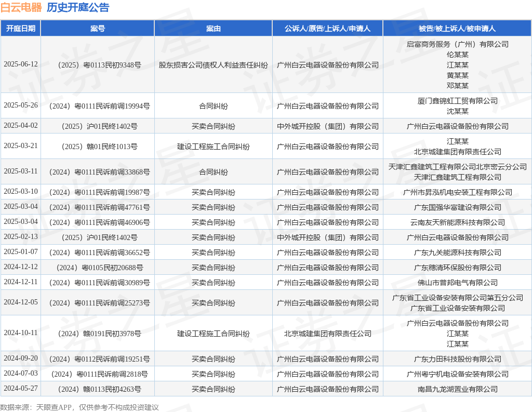
Task: Click plaintiff 北京城建集团有限责任公司 in 2024-10-11 row
Action: click(x=328, y=334)
